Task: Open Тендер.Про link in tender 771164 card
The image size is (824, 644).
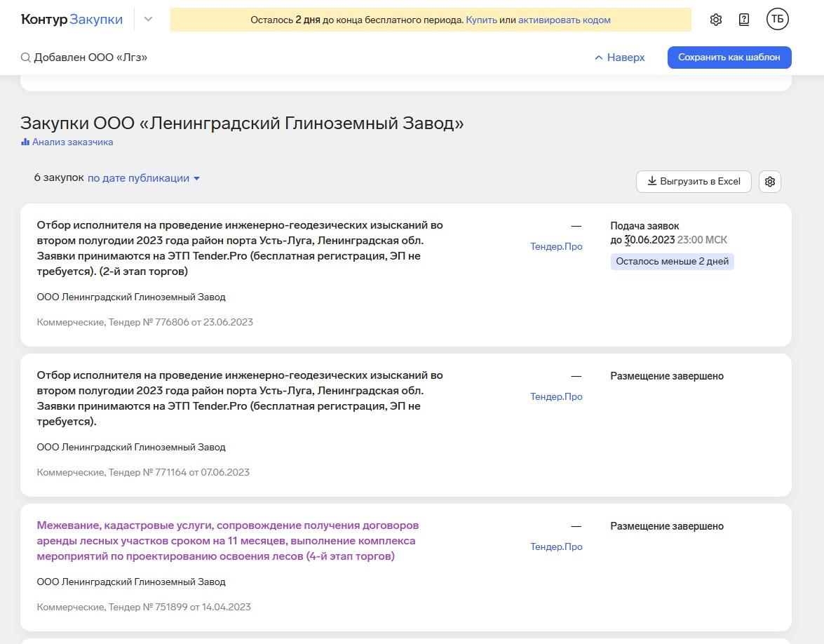Action: pos(556,396)
